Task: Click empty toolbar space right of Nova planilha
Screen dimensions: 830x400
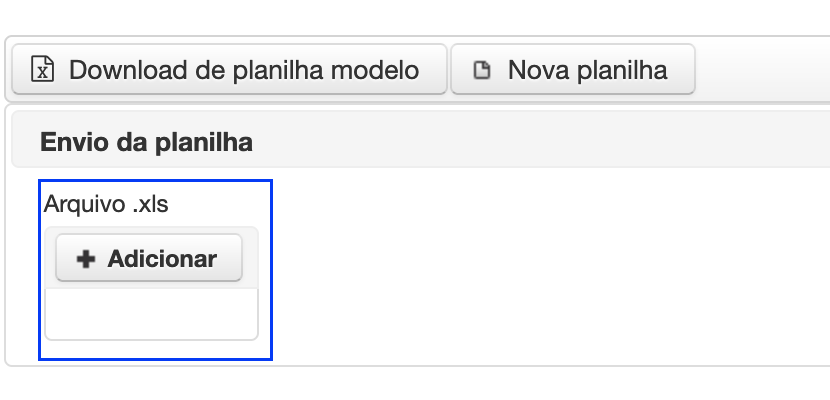Action: (762, 69)
